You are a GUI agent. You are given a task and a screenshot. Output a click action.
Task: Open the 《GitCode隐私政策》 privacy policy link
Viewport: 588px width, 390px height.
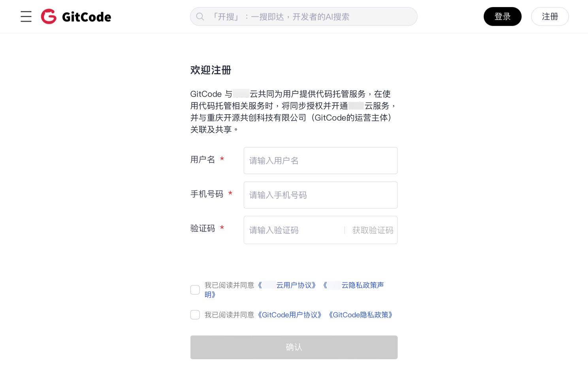coord(360,315)
